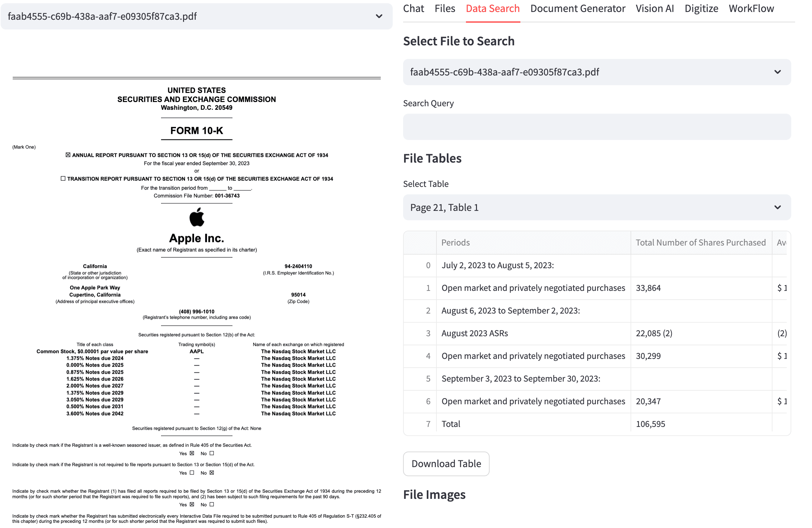Select the Data Search tab

point(493,8)
